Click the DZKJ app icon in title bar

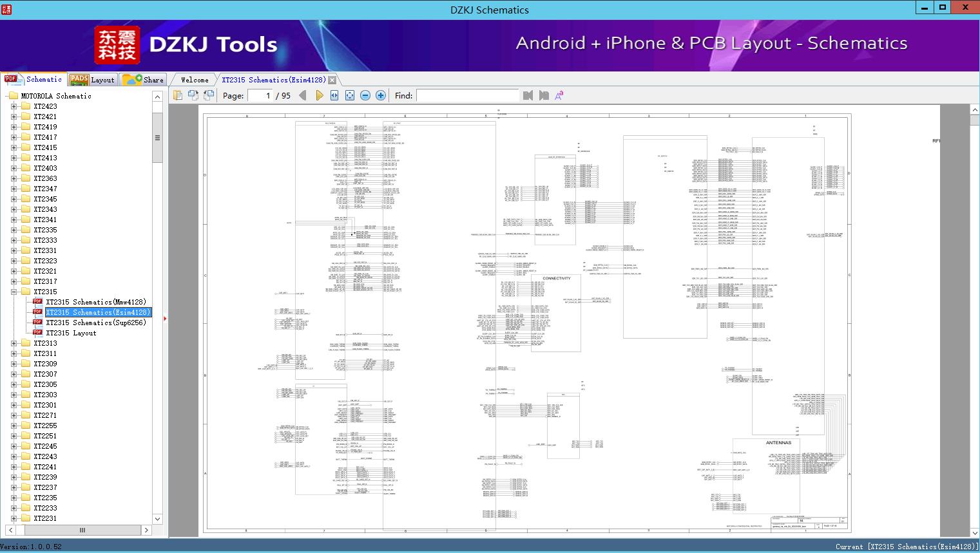[x=7, y=10]
